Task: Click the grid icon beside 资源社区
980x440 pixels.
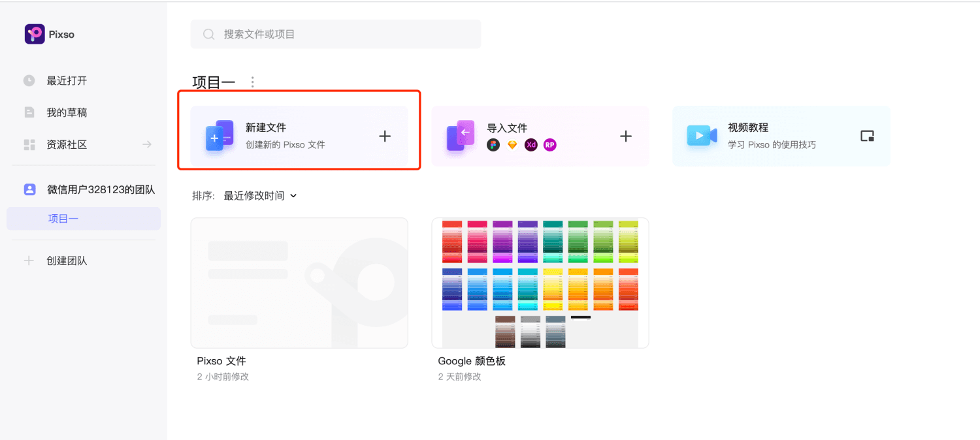Action: tap(29, 144)
